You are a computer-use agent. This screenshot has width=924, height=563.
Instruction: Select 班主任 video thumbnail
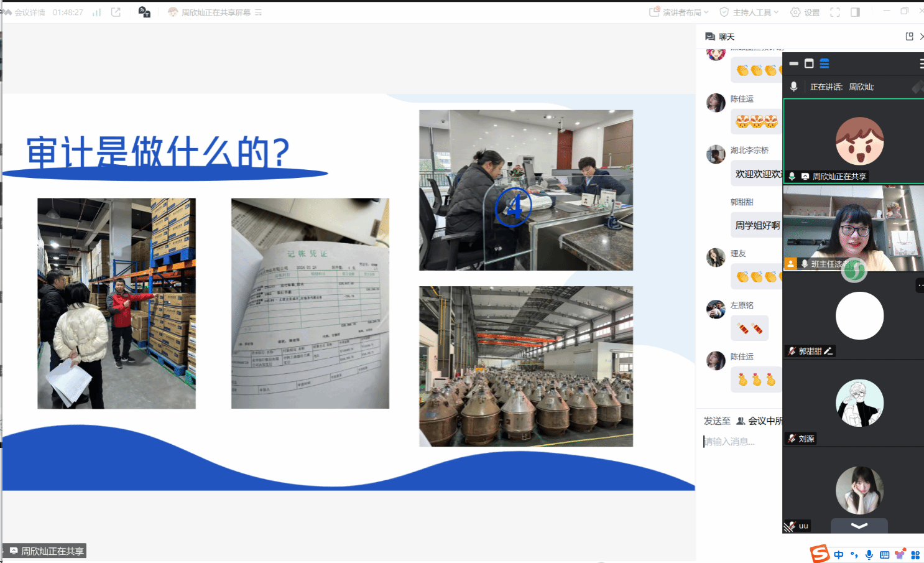(852, 228)
